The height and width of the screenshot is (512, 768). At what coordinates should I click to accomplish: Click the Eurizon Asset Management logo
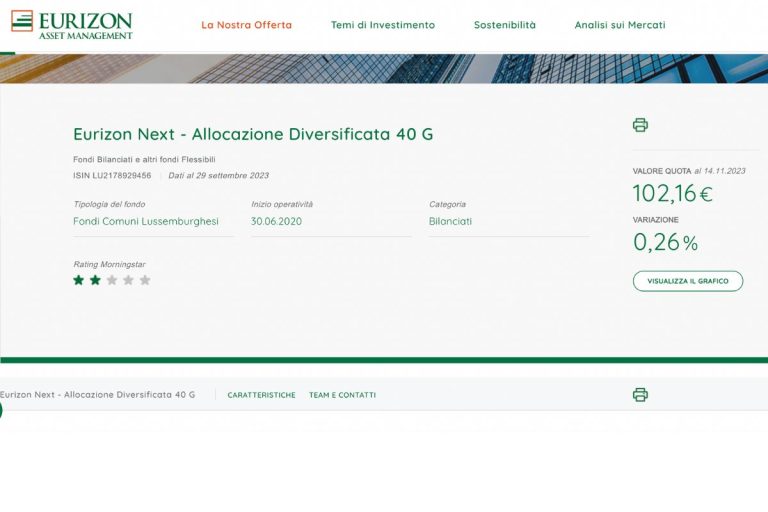[72, 24]
